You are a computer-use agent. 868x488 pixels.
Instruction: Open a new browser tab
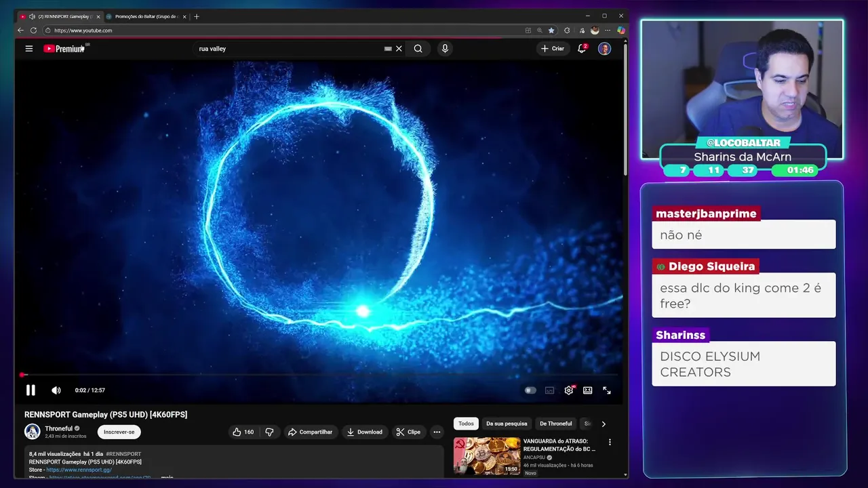point(197,16)
